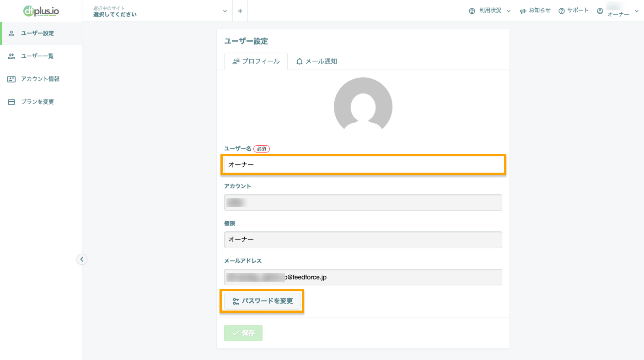Click the bell icon on メール通知 tab
Viewport: 644px width, 360px height.
coord(300,61)
